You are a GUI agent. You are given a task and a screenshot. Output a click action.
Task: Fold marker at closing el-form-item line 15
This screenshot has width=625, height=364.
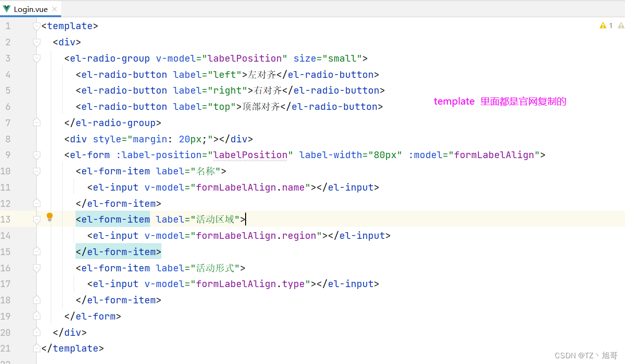point(37,252)
